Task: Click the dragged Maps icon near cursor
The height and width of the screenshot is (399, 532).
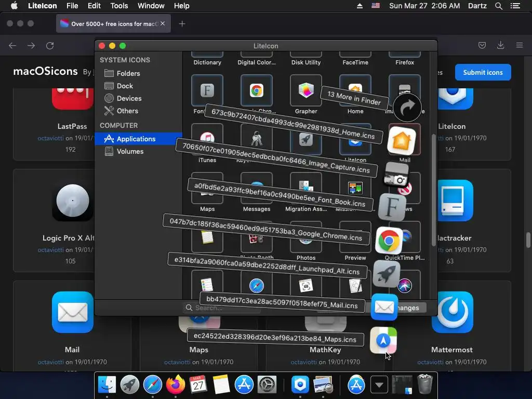Action: tap(383, 340)
